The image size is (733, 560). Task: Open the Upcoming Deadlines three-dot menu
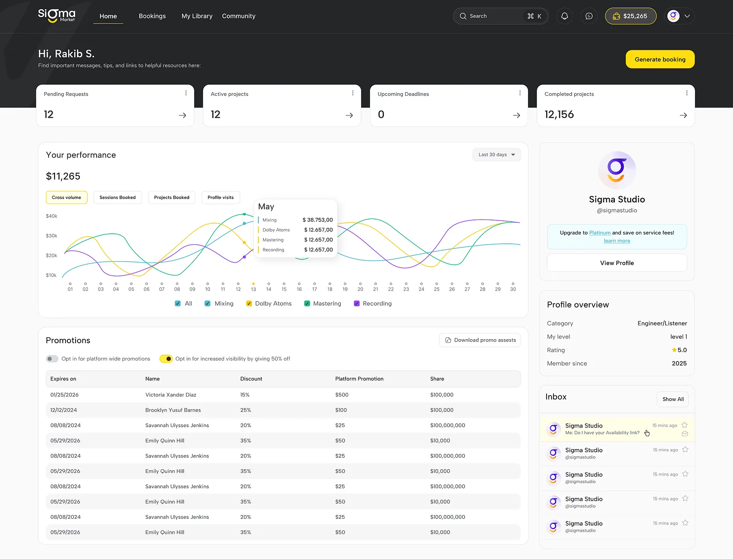pos(520,93)
